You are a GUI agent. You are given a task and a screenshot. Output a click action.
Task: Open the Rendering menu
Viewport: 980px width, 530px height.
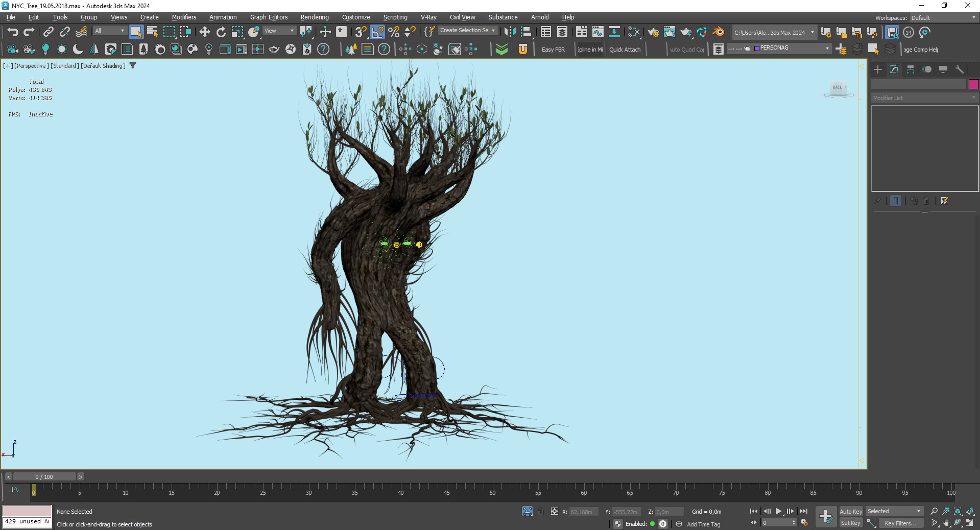point(315,17)
